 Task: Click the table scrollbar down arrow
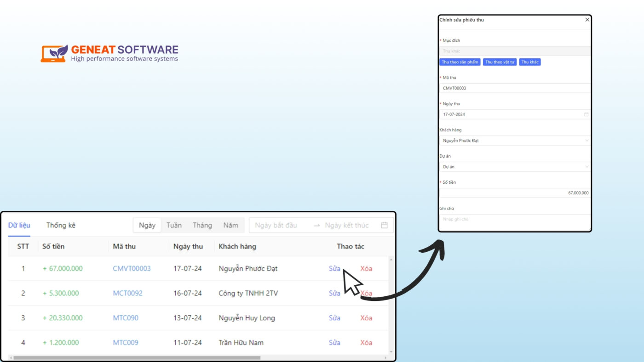[x=391, y=352]
